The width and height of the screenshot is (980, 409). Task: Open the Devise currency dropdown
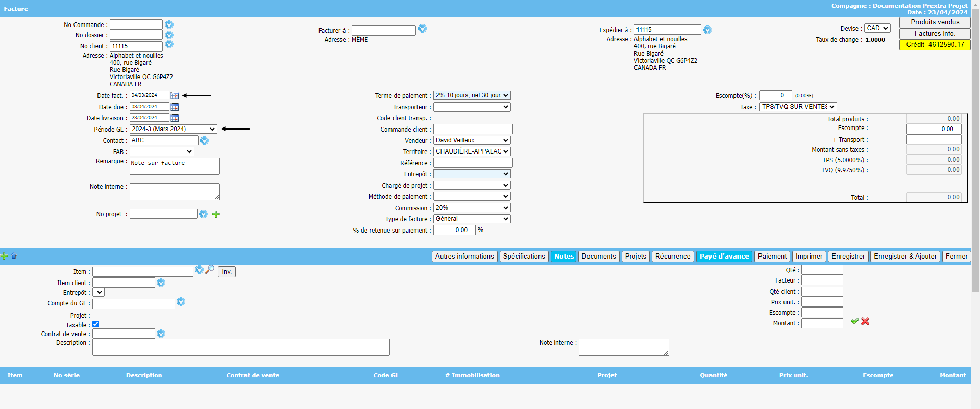pos(877,28)
